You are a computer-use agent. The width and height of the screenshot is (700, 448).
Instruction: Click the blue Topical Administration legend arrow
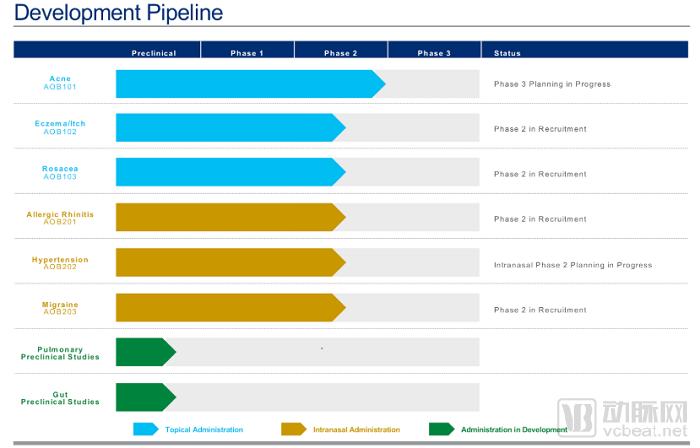146,429
